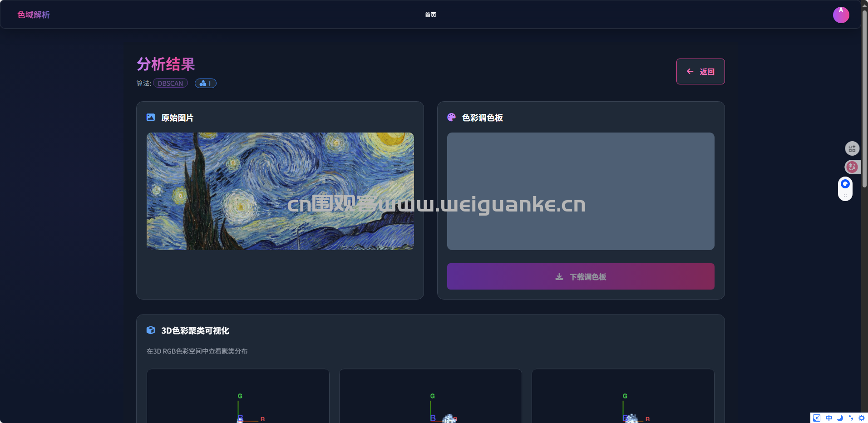Open the 色域解析 logo link

coord(34,15)
